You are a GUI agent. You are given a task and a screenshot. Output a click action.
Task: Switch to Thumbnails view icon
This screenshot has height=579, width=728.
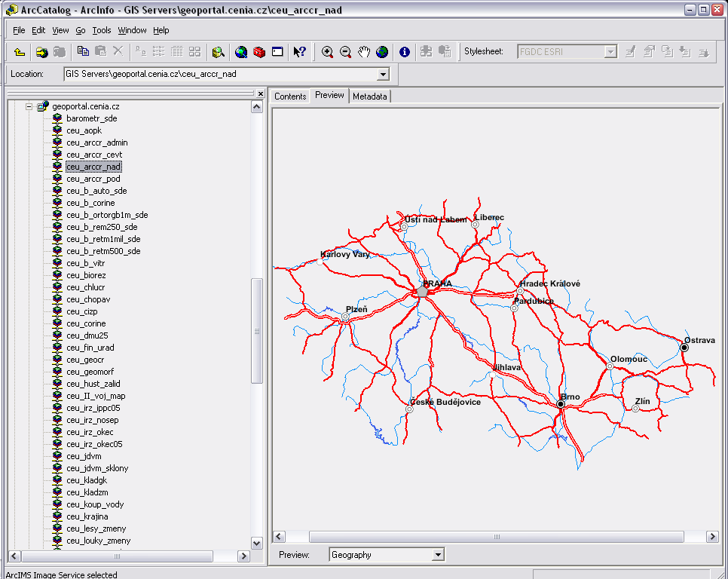click(x=195, y=51)
